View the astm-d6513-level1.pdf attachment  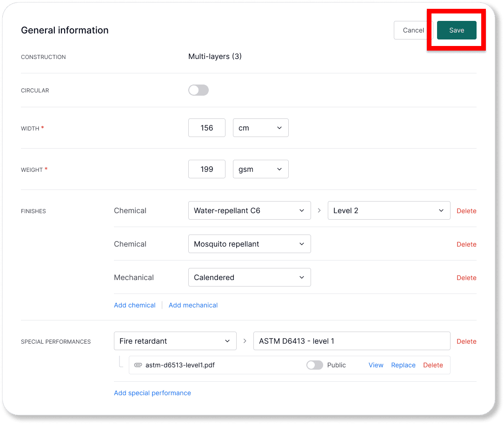coord(376,365)
